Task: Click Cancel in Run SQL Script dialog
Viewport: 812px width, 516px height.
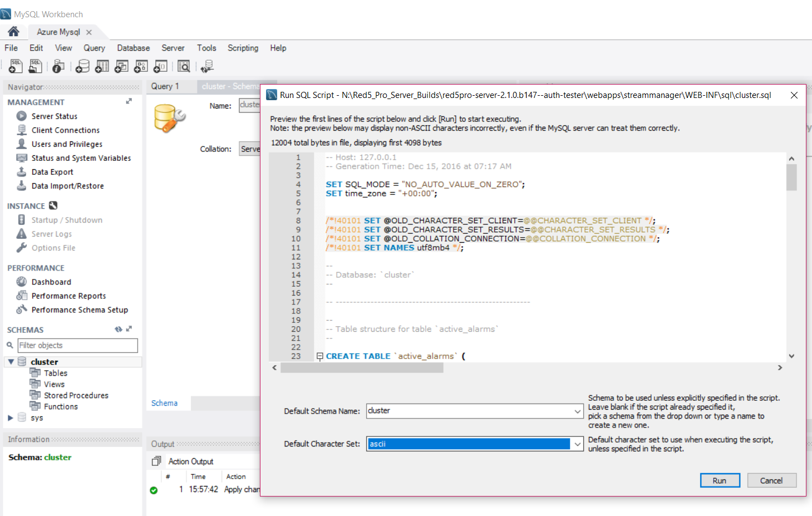Action: click(x=771, y=480)
